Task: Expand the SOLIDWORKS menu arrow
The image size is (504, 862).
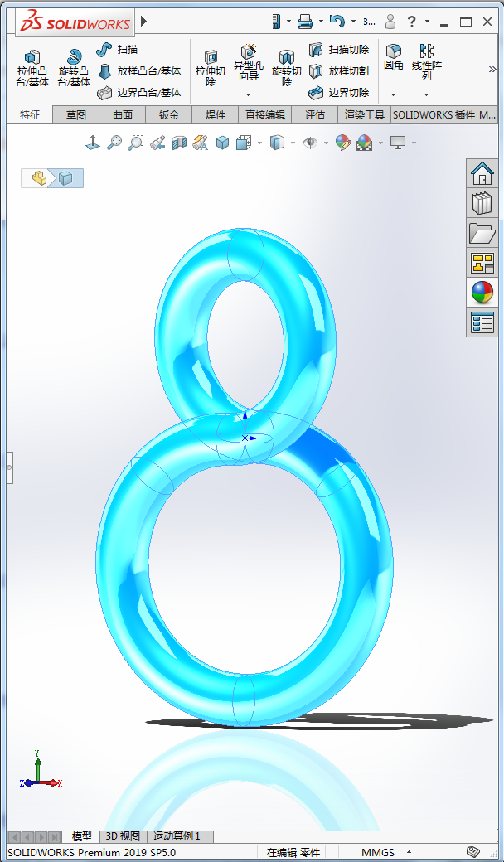Action: (x=144, y=22)
